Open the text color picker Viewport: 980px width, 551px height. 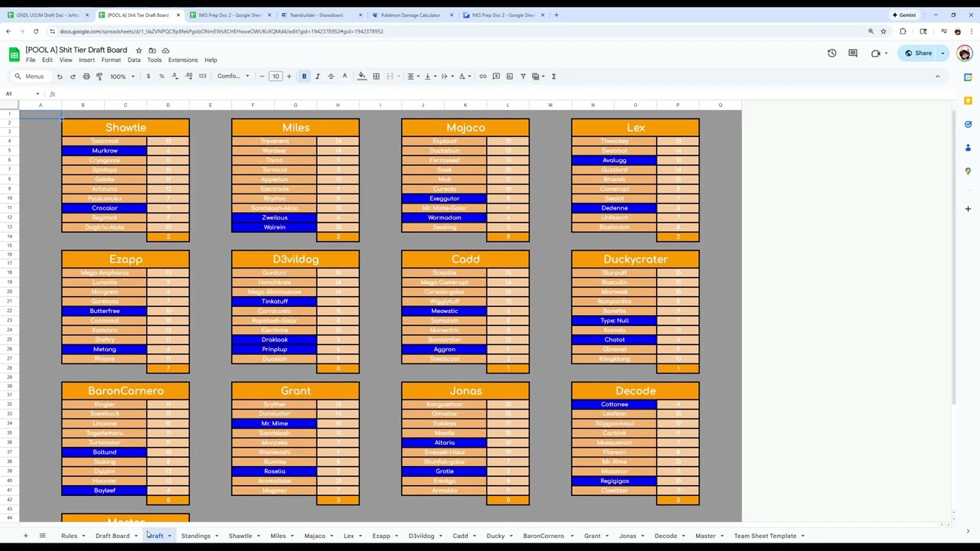click(345, 77)
